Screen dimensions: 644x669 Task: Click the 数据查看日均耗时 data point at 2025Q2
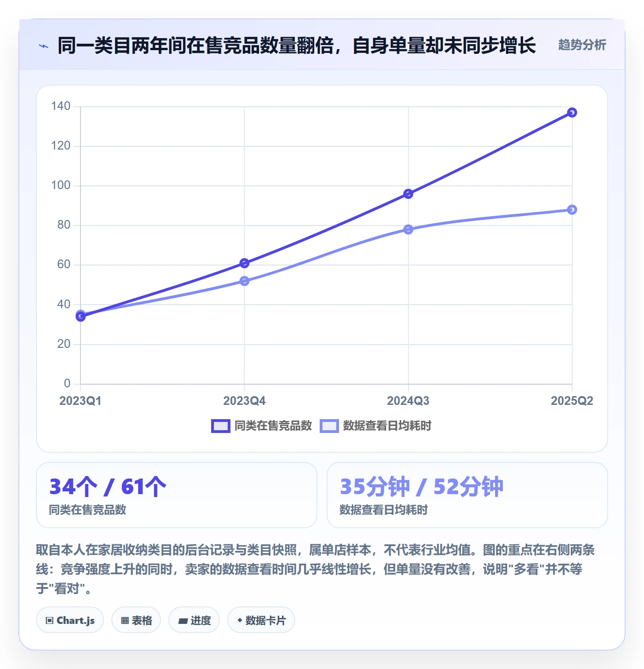click(572, 210)
